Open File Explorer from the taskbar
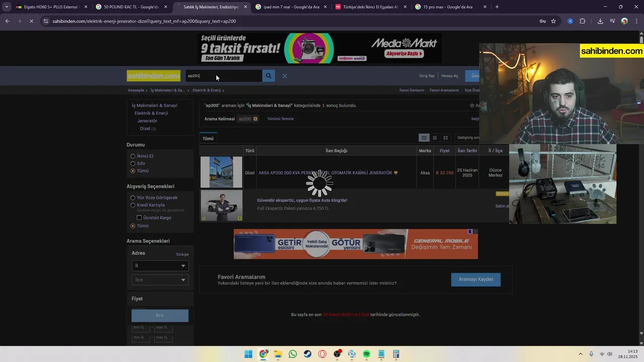 [x=278, y=354]
